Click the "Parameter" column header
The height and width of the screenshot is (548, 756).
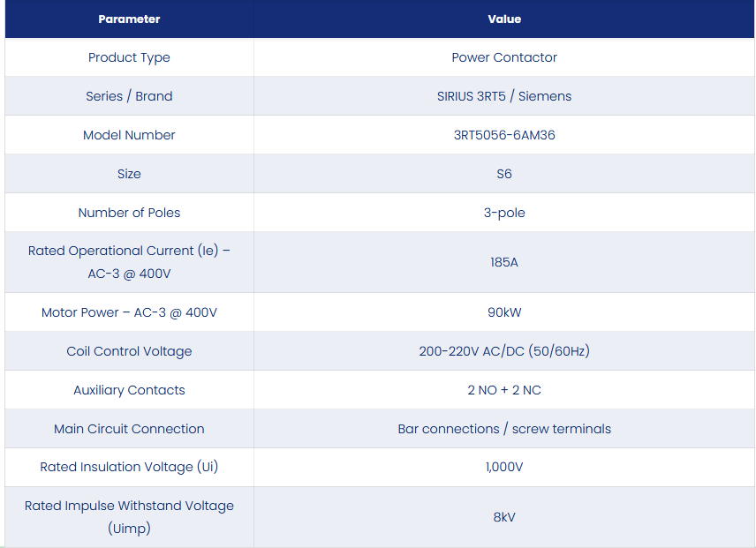pos(129,19)
